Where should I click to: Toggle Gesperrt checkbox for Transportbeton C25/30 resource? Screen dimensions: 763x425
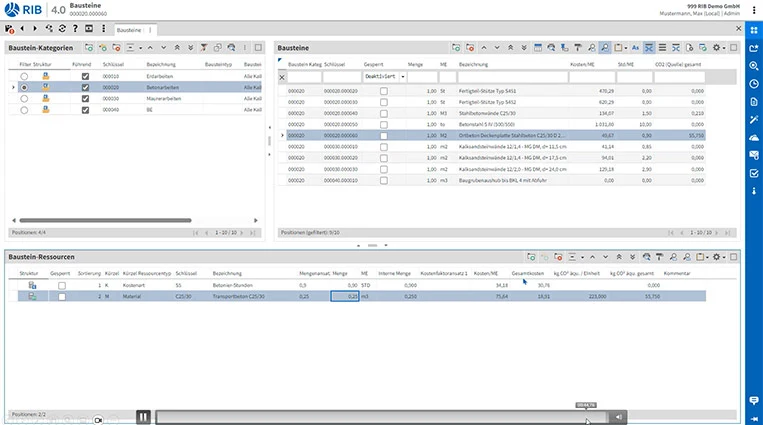tap(62, 296)
